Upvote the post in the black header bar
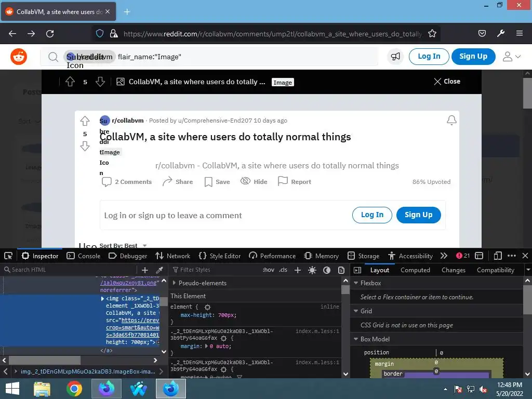 point(70,82)
